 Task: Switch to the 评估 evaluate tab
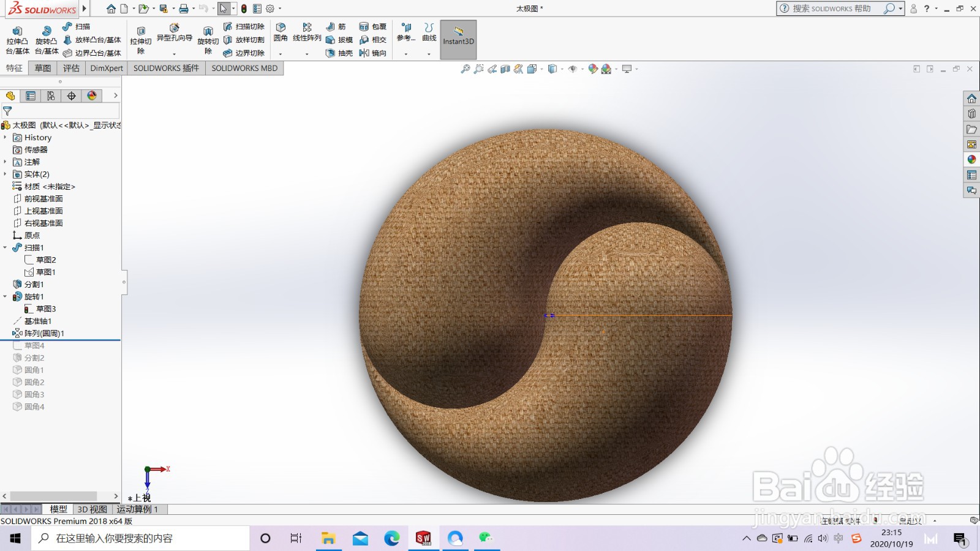point(71,69)
